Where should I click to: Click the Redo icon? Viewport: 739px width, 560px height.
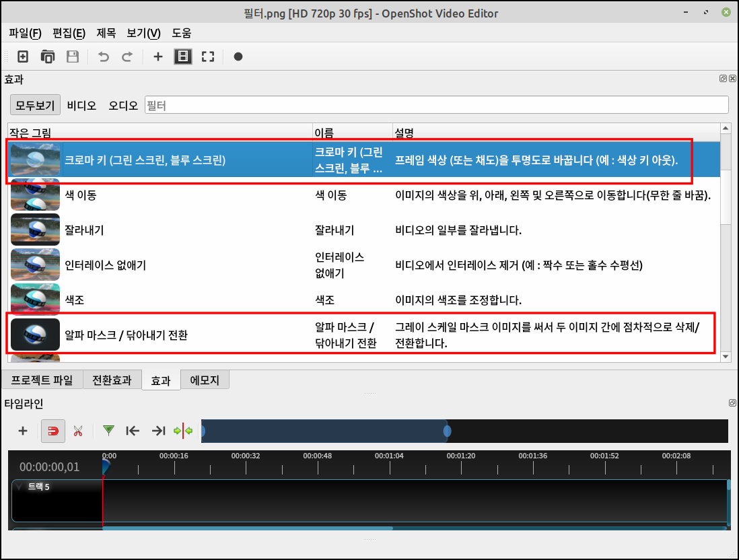point(127,57)
